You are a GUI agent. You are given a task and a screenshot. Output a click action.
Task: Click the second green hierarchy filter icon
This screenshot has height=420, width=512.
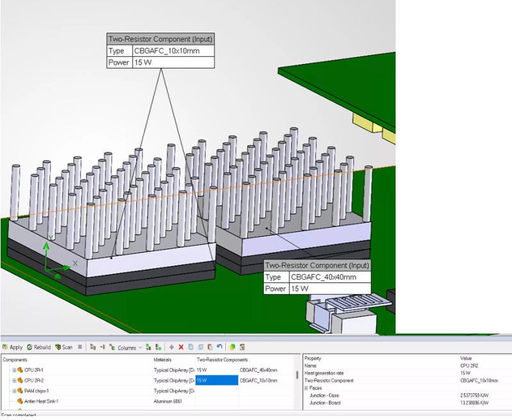158,347
